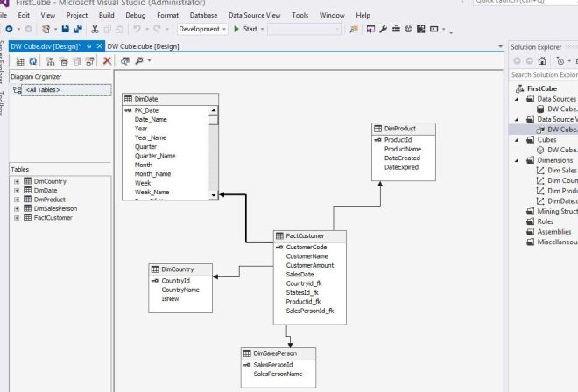Switch to the DW Cube.cube [Design] tab
The height and width of the screenshot is (392, 578).
[x=143, y=45]
